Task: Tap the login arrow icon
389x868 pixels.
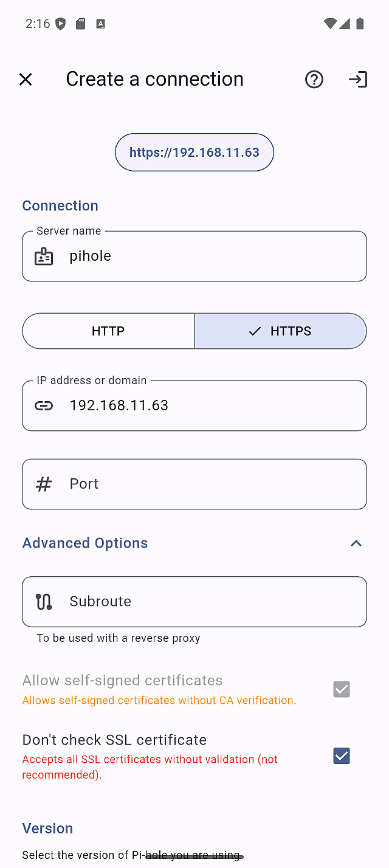Action: tap(358, 79)
